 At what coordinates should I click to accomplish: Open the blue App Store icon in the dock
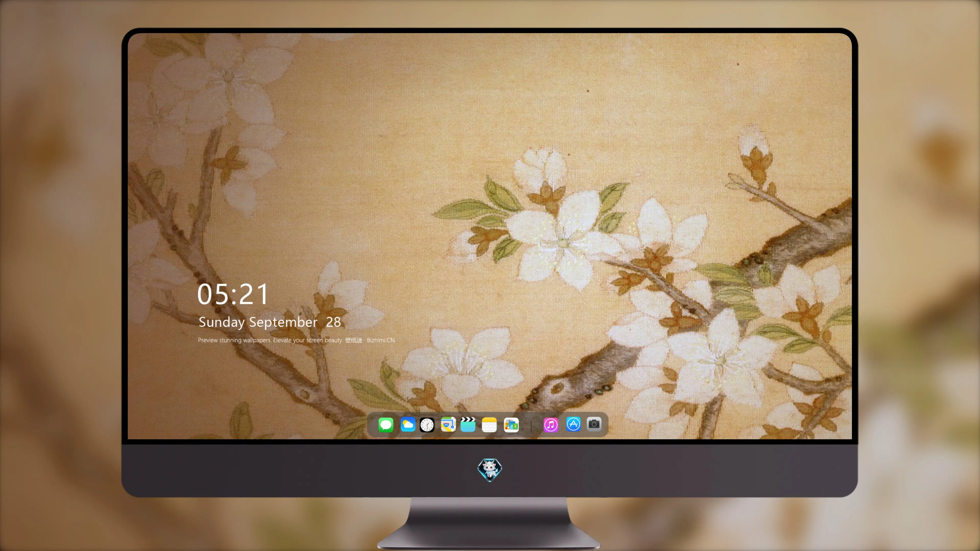(573, 424)
